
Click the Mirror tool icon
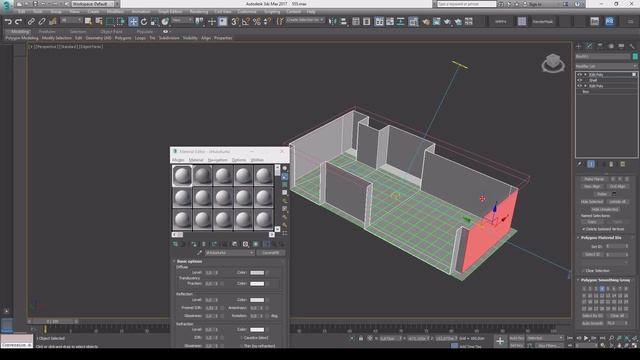pos(333,22)
